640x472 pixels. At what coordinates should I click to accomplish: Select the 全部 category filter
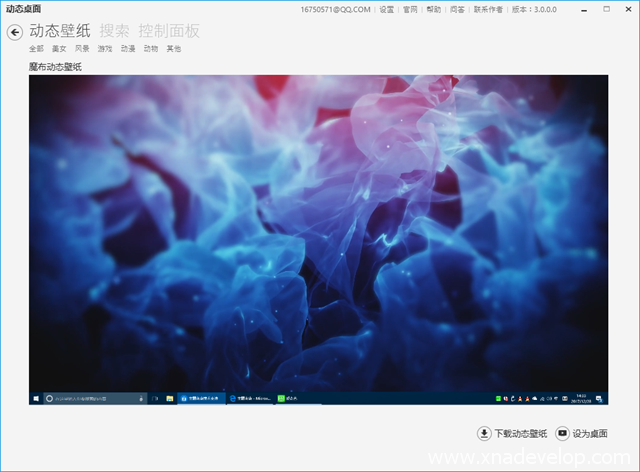36,48
